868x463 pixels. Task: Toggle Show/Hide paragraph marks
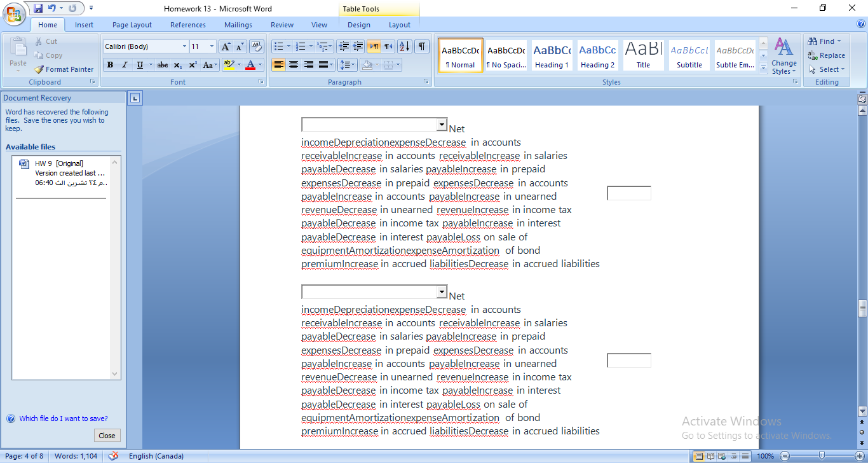[x=422, y=46]
